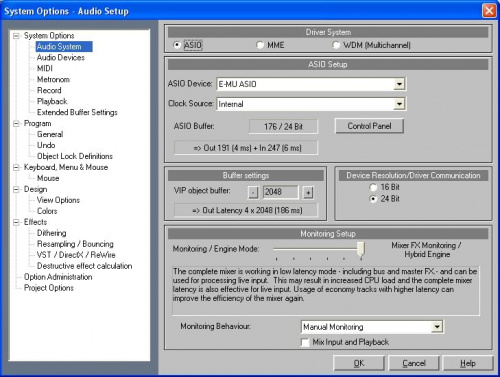This screenshot has height=377, width=500.
Task: Open VST / DirectX / ReWire settings
Action: 76,255
